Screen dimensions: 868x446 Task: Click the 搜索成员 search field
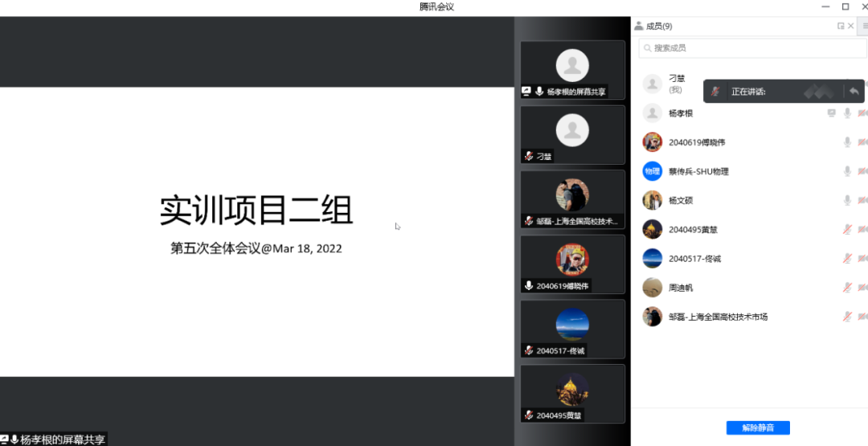click(x=753, y=48)
